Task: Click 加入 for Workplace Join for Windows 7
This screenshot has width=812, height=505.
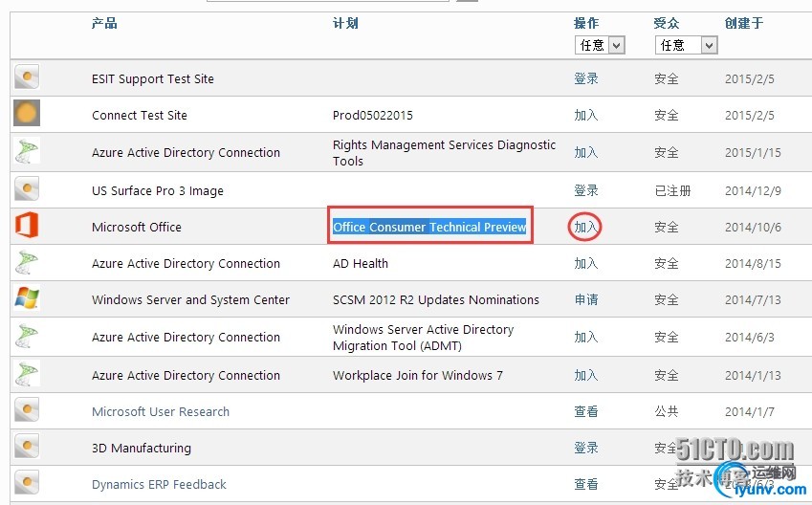Action: click(x=585, y=375)
